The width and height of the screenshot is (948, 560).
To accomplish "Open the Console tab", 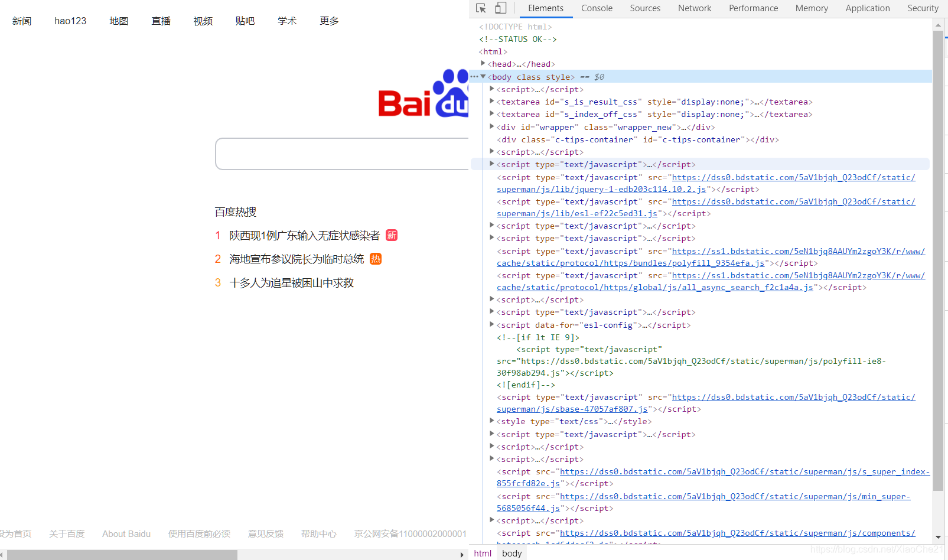I will 597,8.
